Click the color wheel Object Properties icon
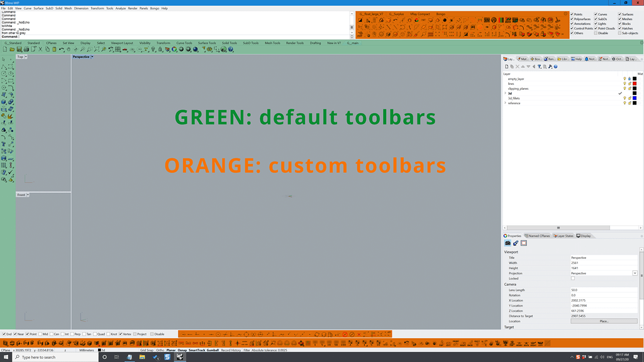This screenshot has height=362, width=644. pos(174,49)
